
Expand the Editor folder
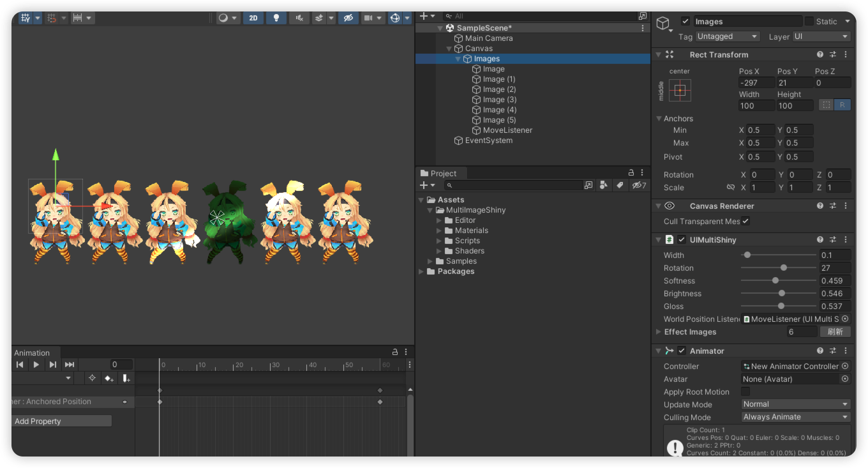(439, 220)
